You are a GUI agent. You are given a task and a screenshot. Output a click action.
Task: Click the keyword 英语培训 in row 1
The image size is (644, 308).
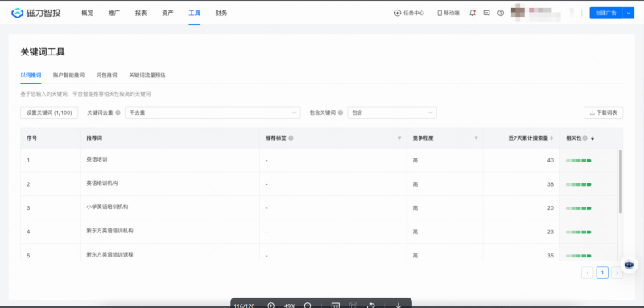pos(97,159)
